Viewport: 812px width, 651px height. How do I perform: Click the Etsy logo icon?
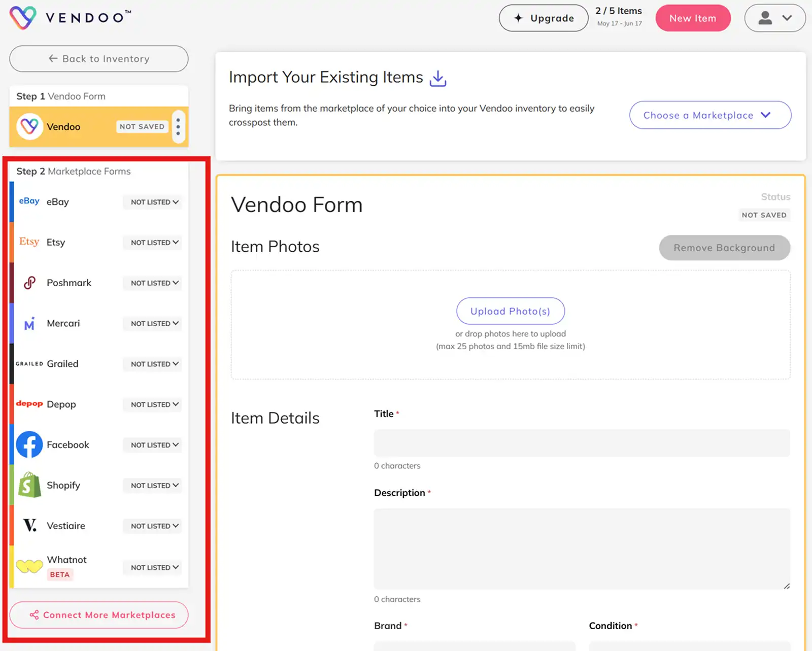[x=29, y=242]
